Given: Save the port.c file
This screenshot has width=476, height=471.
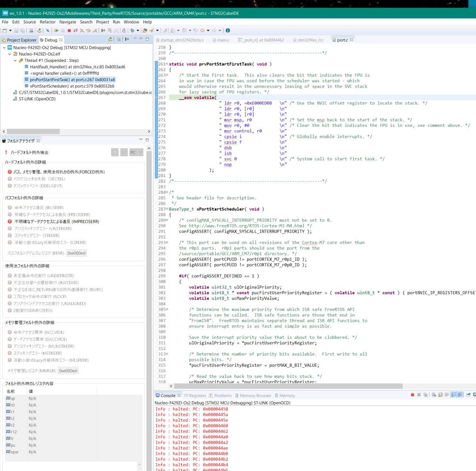Looking at the screenshot, I should pyautogui.click(x=16, y=30).
